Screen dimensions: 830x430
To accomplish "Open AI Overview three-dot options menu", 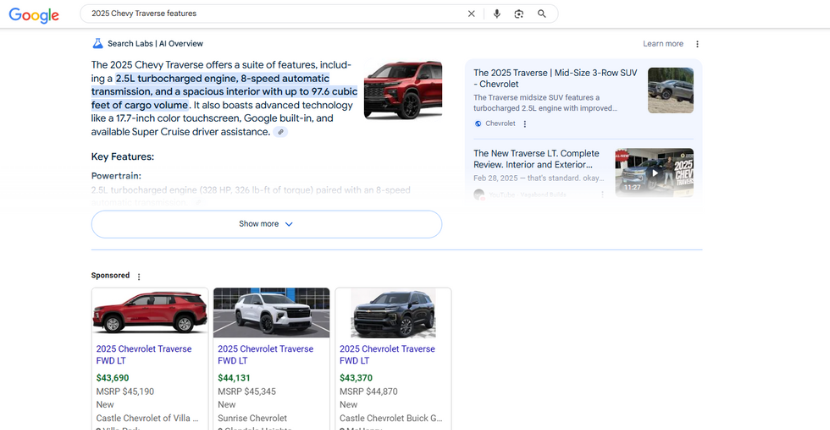I will pos(697,44).
